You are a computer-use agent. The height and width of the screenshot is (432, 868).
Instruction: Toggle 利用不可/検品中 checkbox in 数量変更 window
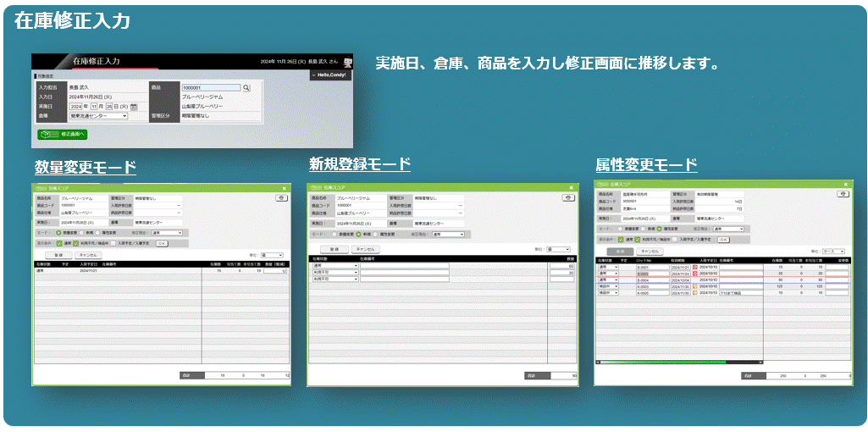point(76,243)
